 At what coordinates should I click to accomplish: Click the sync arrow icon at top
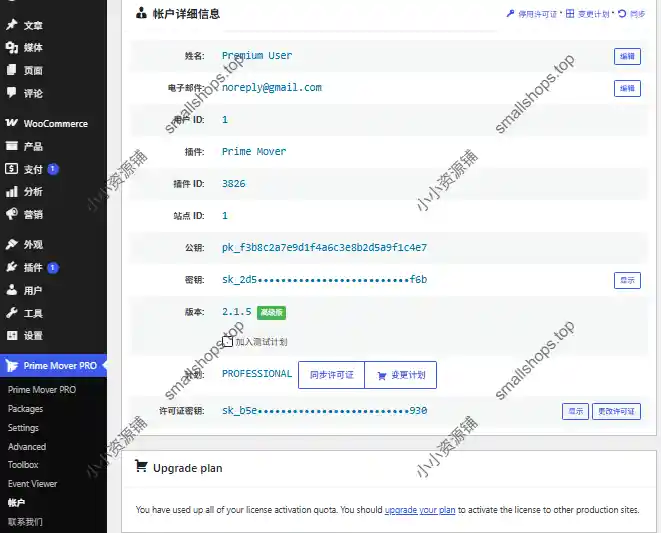pos(622,13)
